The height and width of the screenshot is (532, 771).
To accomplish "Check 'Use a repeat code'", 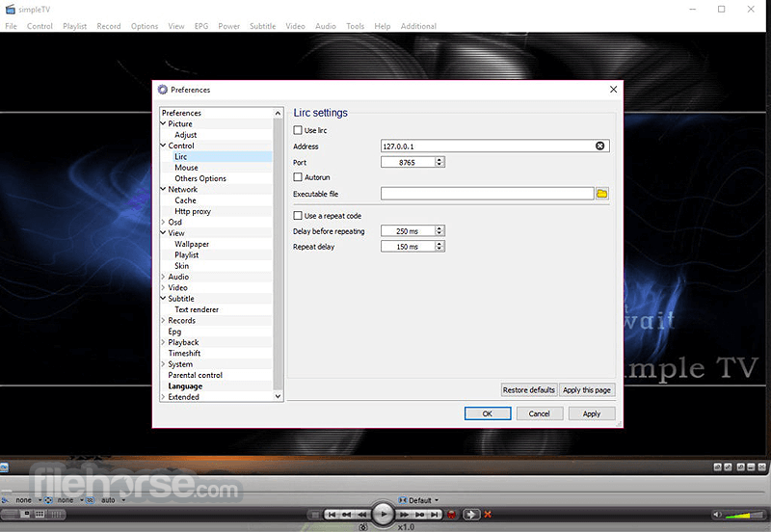I will tap(298, 215).
